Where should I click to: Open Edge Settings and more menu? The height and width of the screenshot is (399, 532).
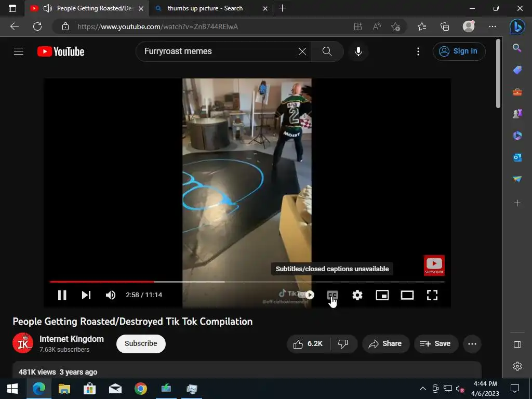pos(493,26)
